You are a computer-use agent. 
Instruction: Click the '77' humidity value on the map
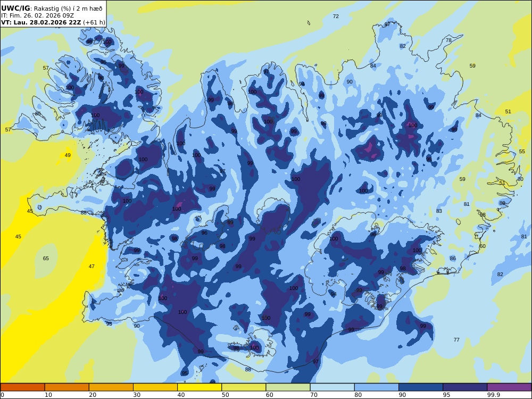456,339
